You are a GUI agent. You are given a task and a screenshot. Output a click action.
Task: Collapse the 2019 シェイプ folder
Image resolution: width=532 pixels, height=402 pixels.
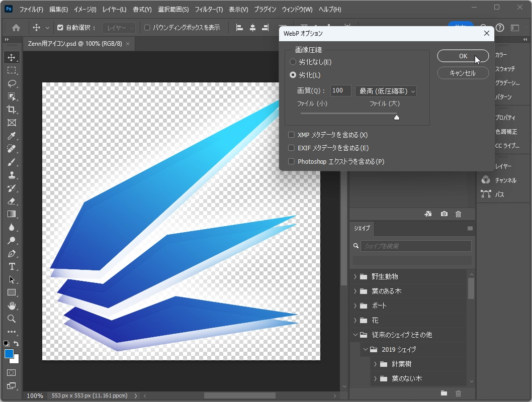[x=366, y=349]
